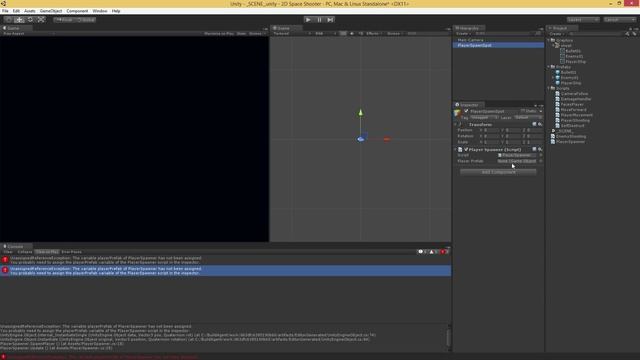Image resolution: width=640 pixels, height=360 pixels.
Task: Toggle 2D mode in Scene view
Action: 343,33
